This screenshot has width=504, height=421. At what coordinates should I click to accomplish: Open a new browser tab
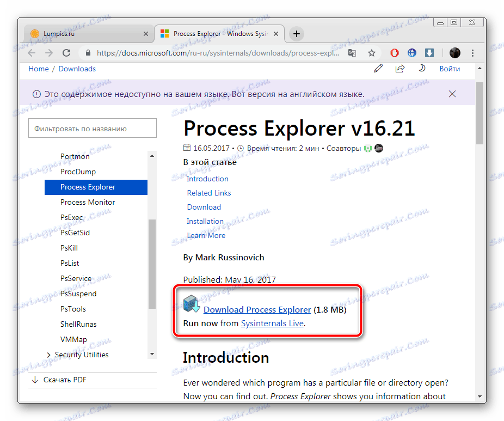(296, 33)
